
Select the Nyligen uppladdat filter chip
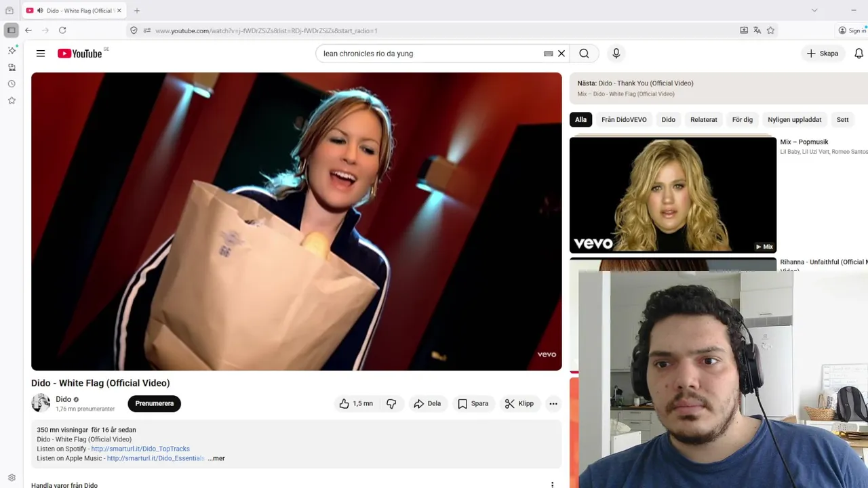click(x=795, y=120)
